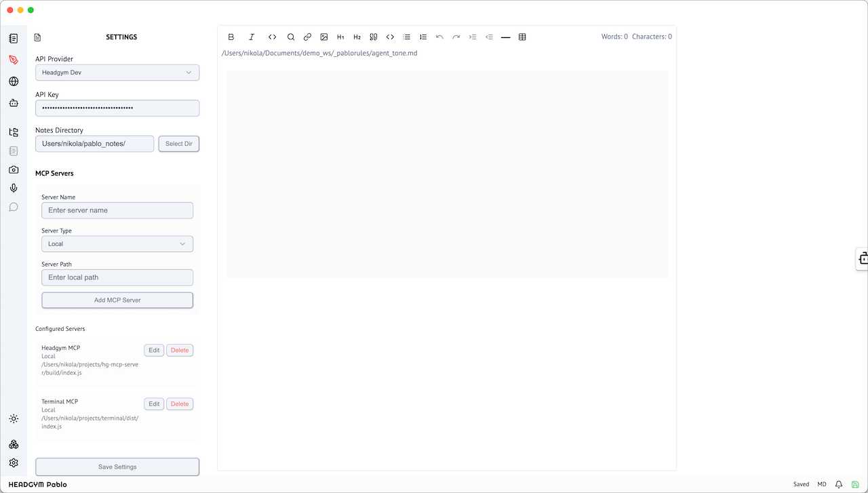Click the Headgym MCP server name
868x493 pixels.
(60, 348)
